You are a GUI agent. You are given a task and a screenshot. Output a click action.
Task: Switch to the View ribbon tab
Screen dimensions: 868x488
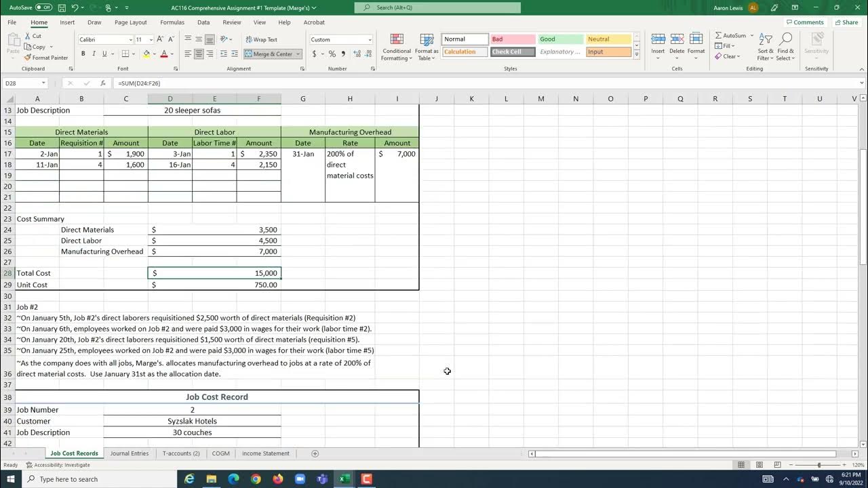(260, 22)
